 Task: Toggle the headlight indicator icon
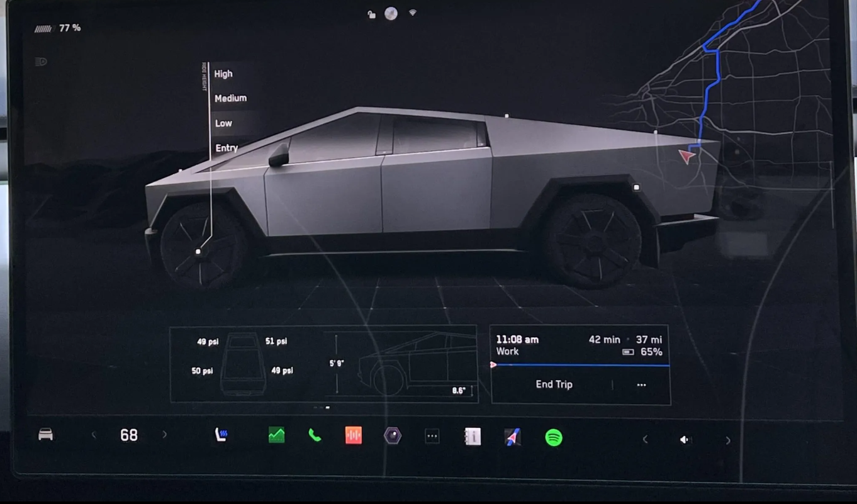[x=42, y=62]
